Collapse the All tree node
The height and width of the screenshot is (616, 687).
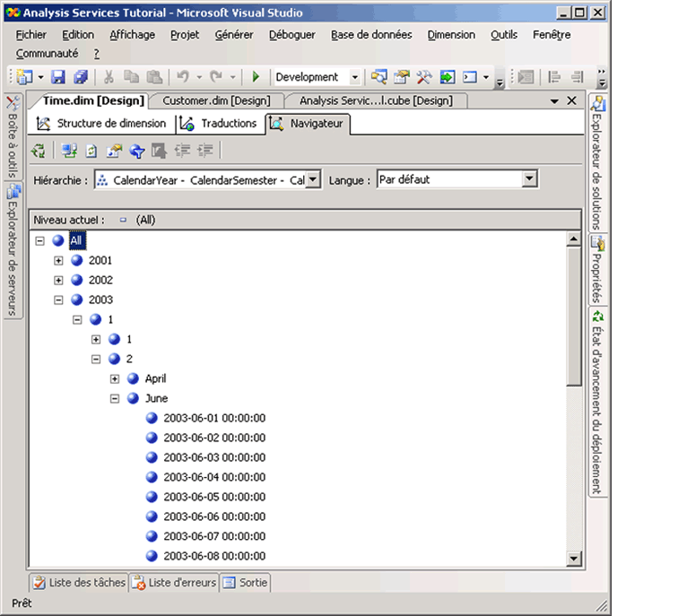[x=39, y=240]
